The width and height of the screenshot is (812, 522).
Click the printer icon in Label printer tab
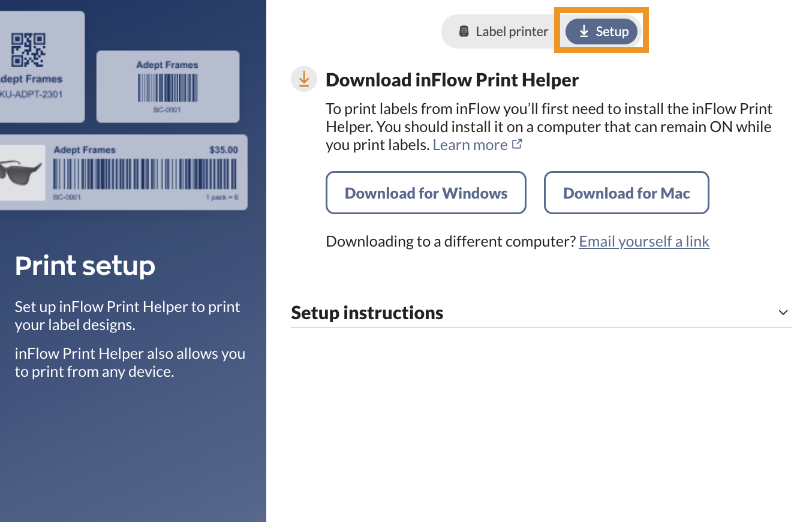pos(464,32)
